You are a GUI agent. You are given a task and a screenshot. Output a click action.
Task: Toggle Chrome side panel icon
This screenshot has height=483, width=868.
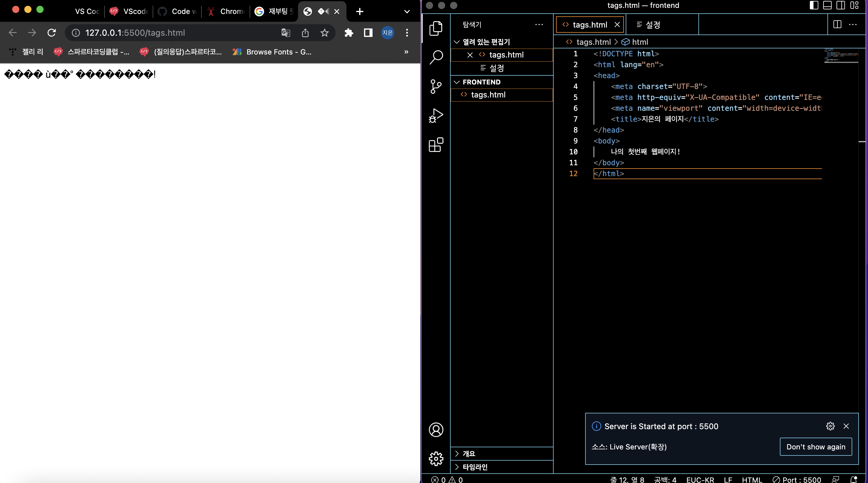point(368,33)
